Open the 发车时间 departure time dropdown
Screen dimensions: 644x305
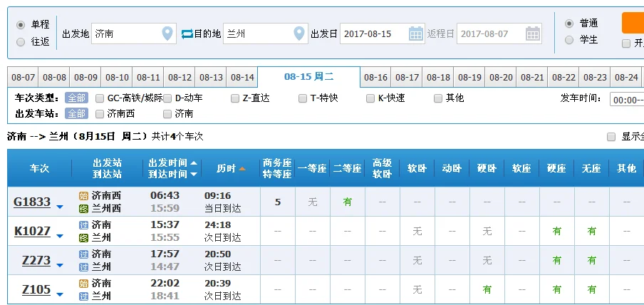[x=627, y=100]
